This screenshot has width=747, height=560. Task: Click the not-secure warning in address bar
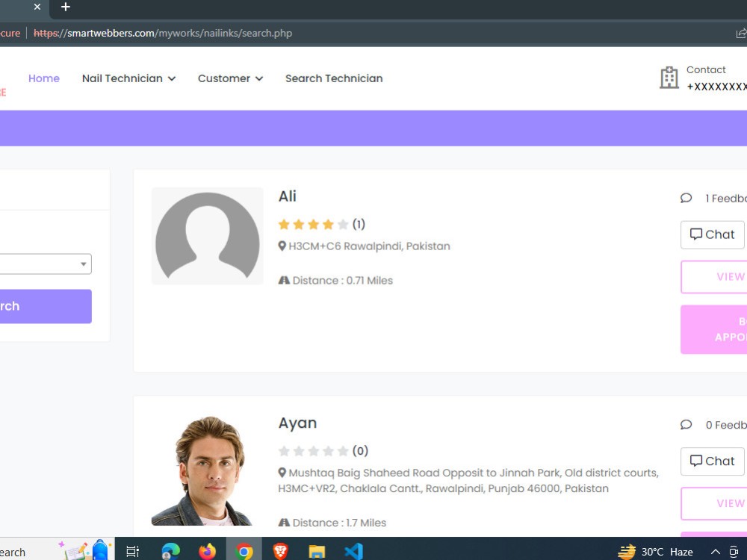click(10, 34)
